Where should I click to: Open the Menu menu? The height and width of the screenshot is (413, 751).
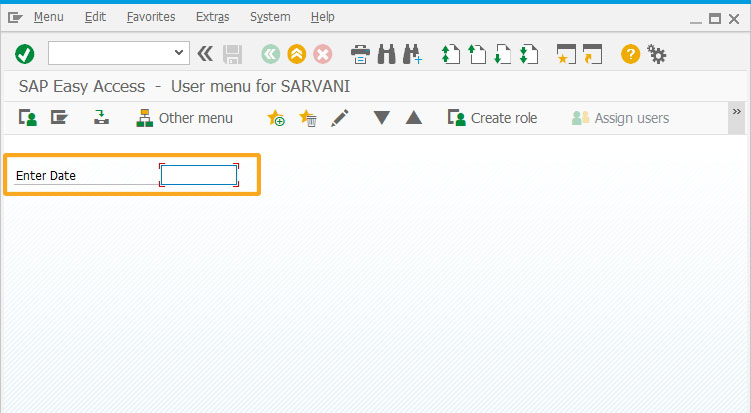[48, 17]
